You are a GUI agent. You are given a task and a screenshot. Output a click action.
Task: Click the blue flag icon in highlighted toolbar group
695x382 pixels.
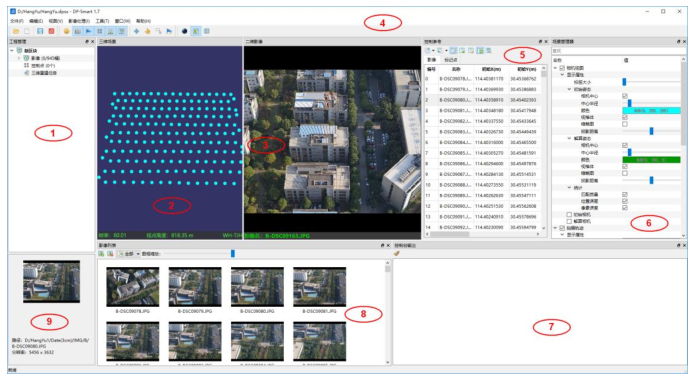point(89,31)
